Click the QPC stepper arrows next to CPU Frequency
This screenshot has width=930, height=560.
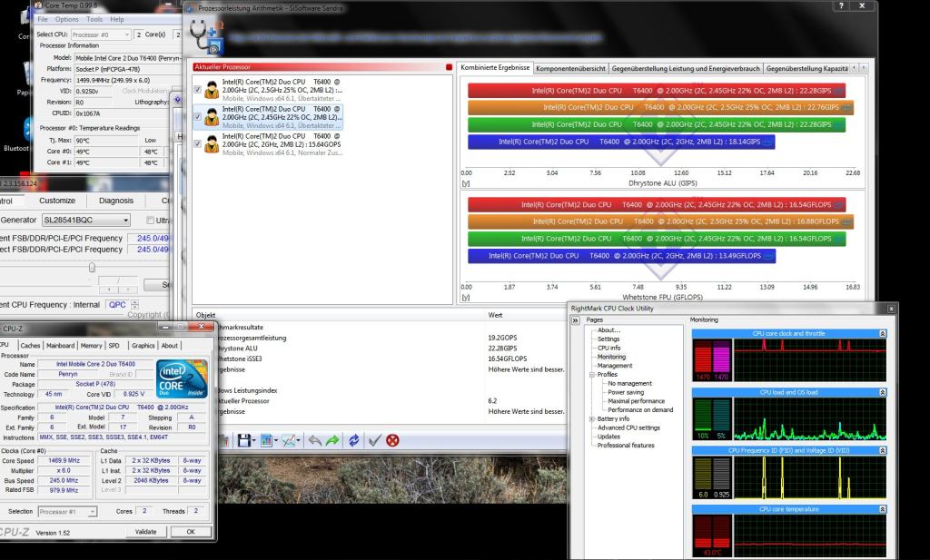(135, 305)
